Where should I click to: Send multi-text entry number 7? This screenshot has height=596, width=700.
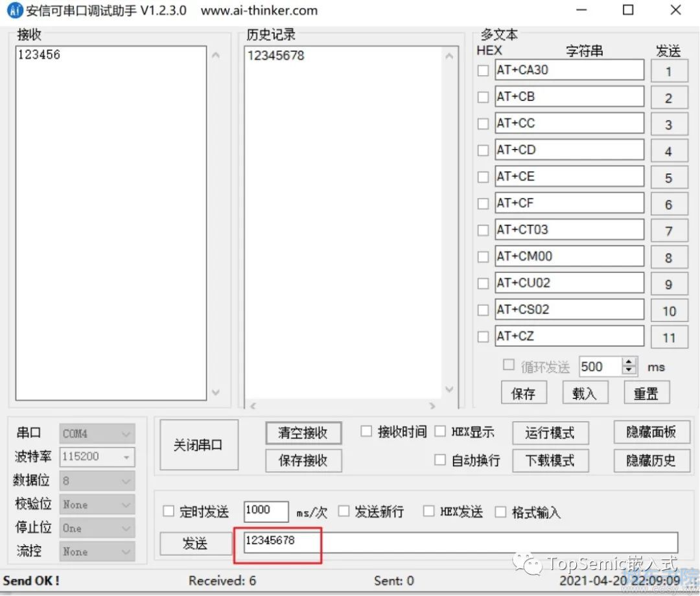click(x=669, y=231)
